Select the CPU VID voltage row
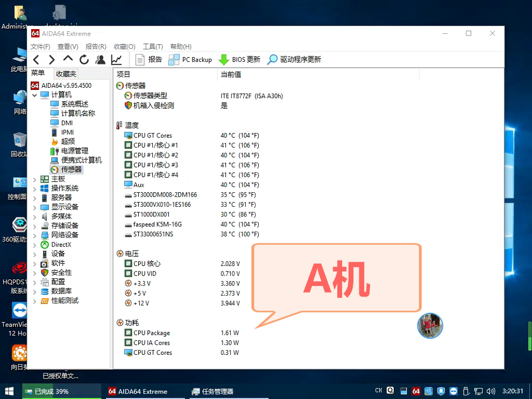The height and width of the screenshot is (399, 532). [182, 274]
